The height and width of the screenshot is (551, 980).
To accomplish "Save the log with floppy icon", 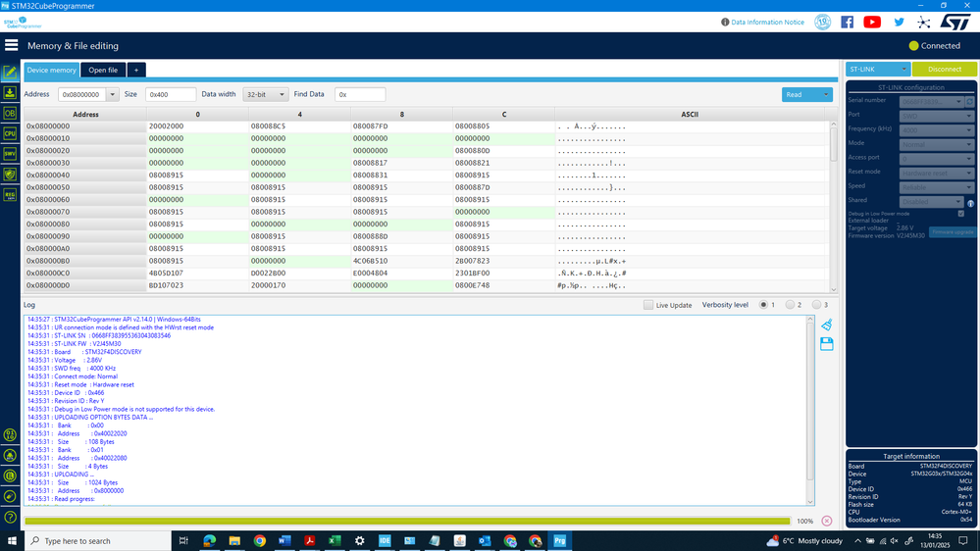I will tap(826, 344).
